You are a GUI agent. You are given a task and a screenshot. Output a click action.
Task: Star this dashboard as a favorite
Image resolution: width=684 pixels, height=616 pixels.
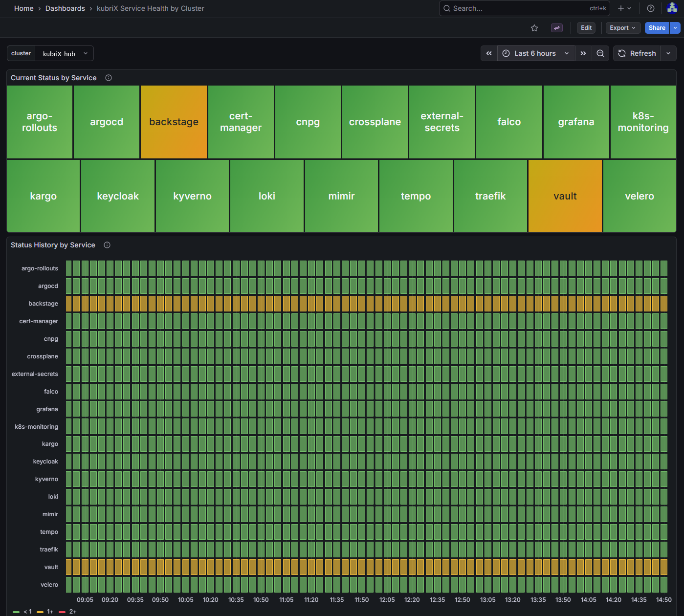pos(534,28)
